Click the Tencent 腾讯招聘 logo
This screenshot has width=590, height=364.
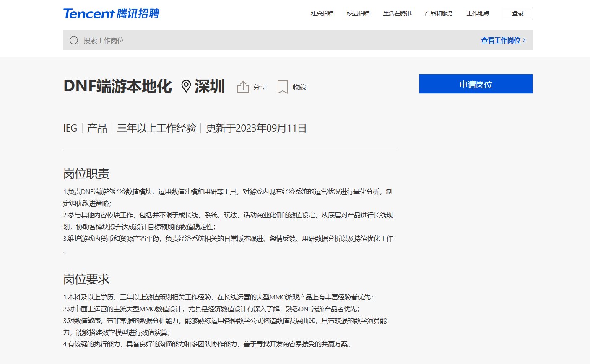(x=111, y=13)
